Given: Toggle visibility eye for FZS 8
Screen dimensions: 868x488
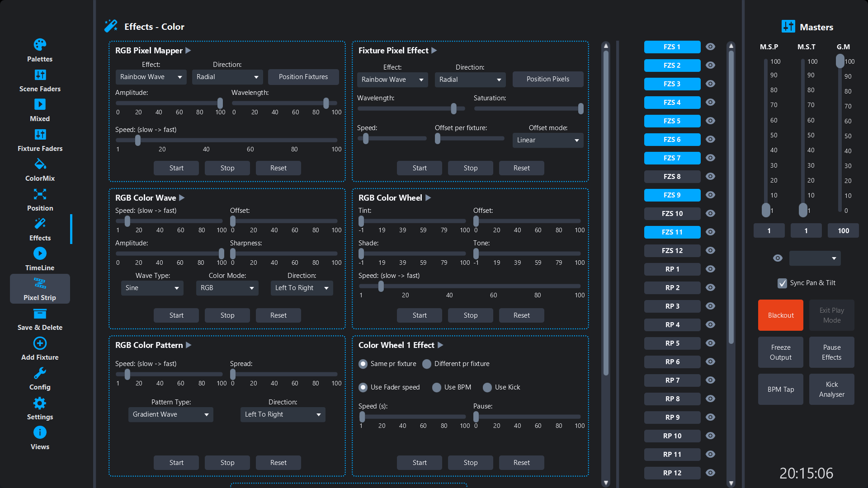Looking at the screenshot, I should pyautogui.click(x=710, y=177).
